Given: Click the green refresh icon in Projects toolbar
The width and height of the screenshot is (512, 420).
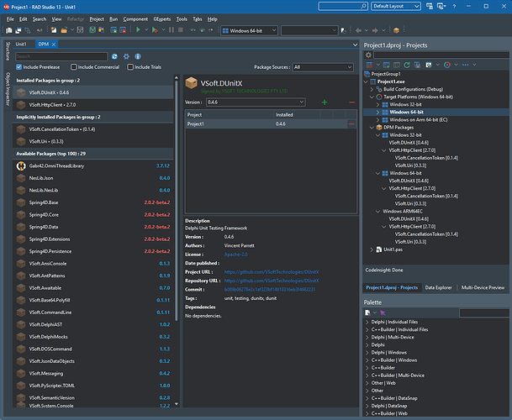Looking at the screenshot, I should coord(407,65).
